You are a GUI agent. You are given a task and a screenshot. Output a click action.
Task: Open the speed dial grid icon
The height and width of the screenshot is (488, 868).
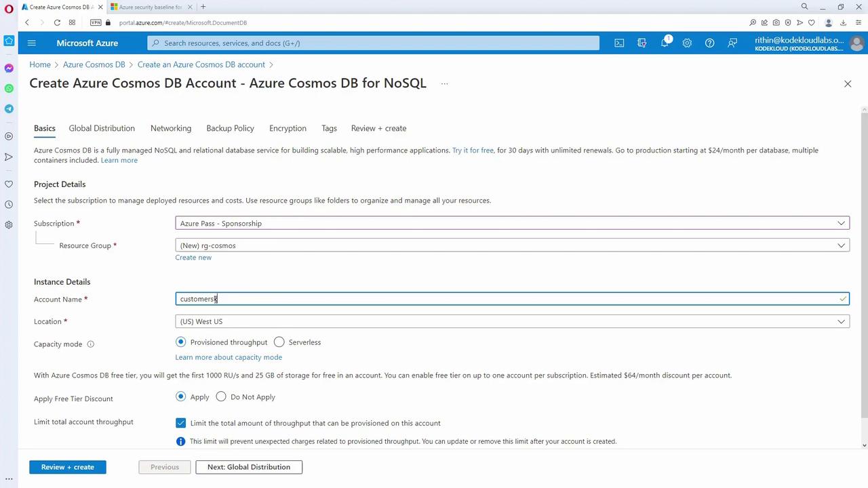(72, 22)
